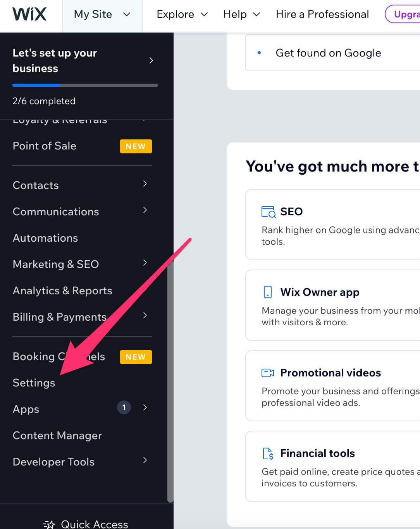Open Automations in the sidebar

(x=45, y=238)
